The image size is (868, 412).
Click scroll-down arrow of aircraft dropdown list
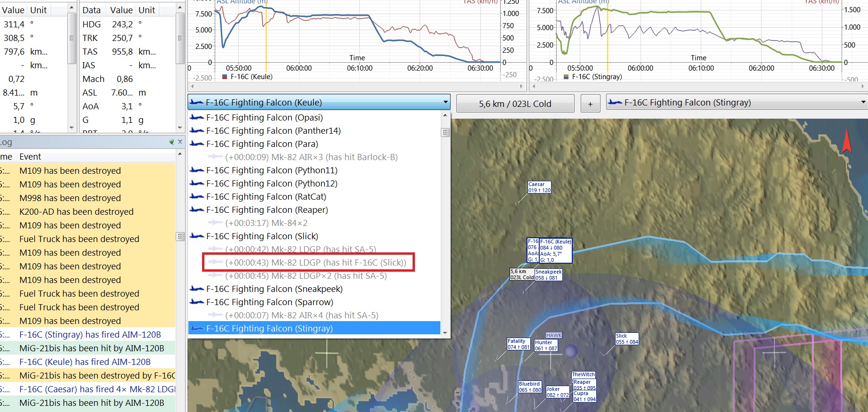445,332
